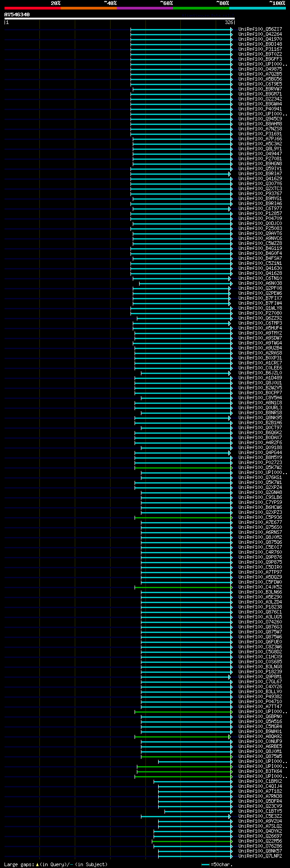Click label UniRef100_P31691

pos(260,134)
